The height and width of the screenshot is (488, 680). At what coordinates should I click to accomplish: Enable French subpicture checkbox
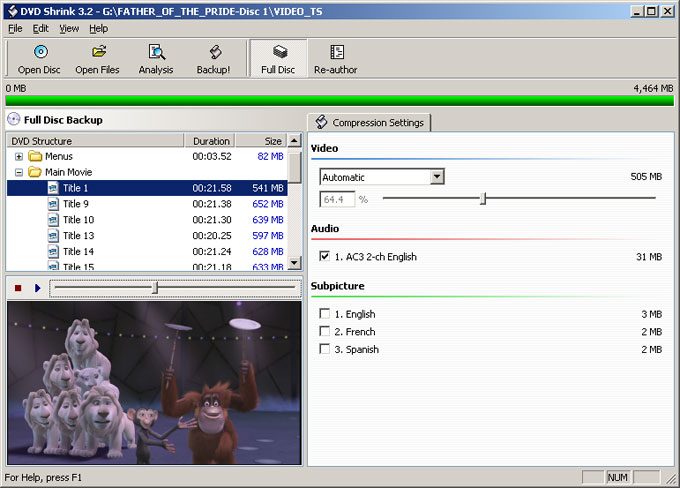point(324,331)
